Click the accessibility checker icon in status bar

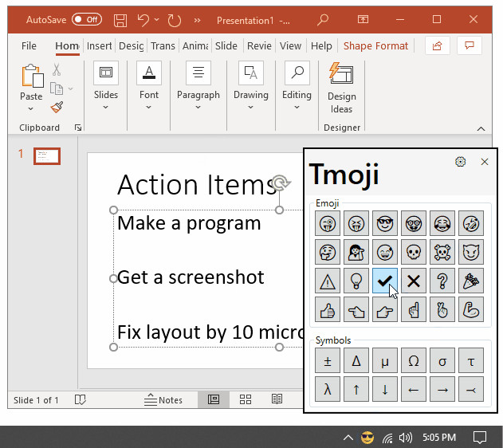(x=81, y=400)
